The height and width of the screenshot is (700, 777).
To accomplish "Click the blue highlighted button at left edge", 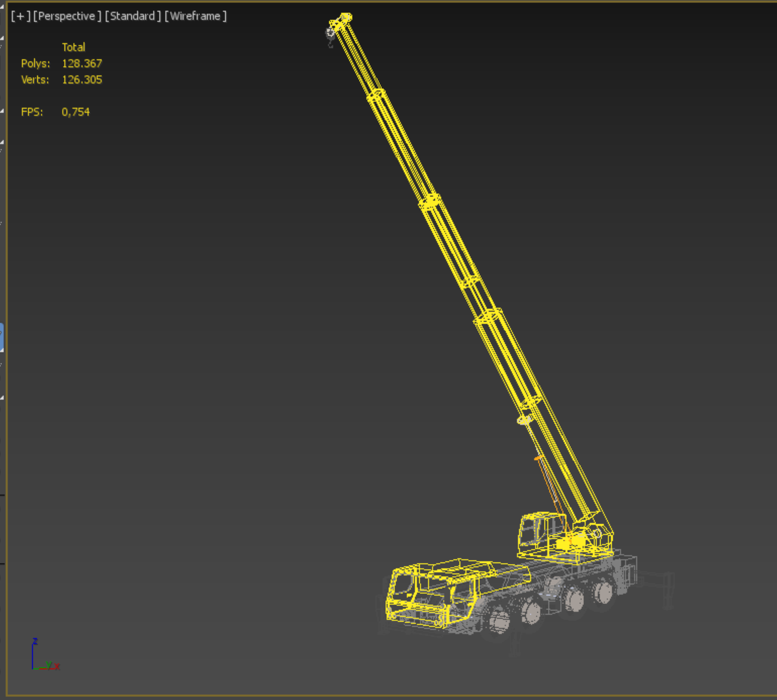I will click(2, 337).
